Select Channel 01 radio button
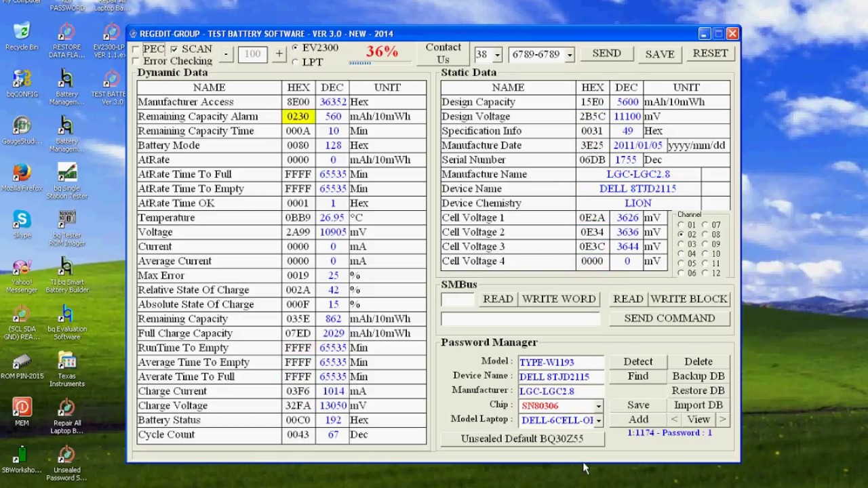Viewport: 868px width, 488px height. pos(681,225)
